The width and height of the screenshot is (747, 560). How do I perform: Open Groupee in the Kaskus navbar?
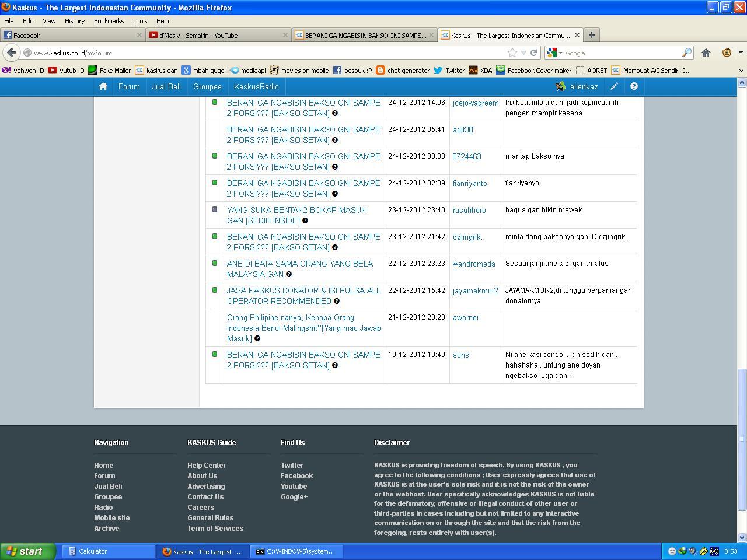(207, 86)
